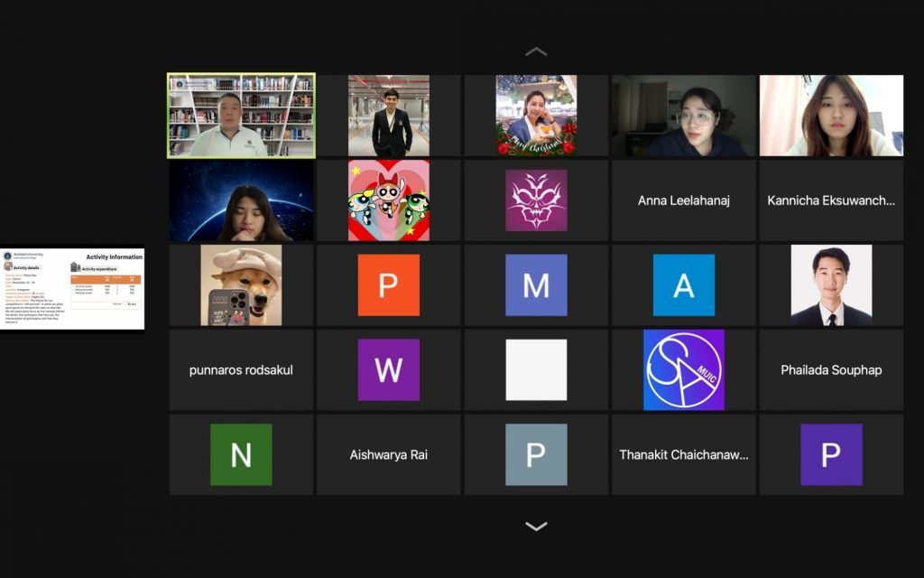Select the Aishwarya Rai participant tile
The image size is (924, 578).
click(x=388, y=454)
